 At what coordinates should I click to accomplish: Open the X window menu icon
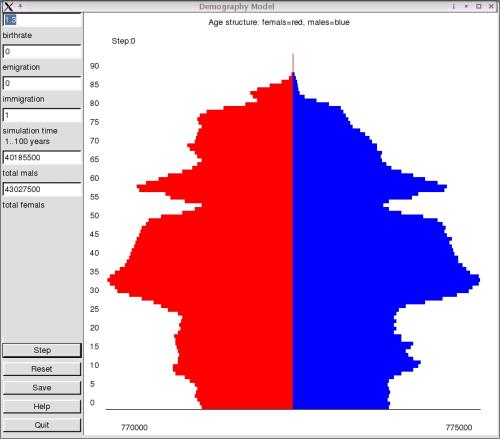click(x=9, y=6)
